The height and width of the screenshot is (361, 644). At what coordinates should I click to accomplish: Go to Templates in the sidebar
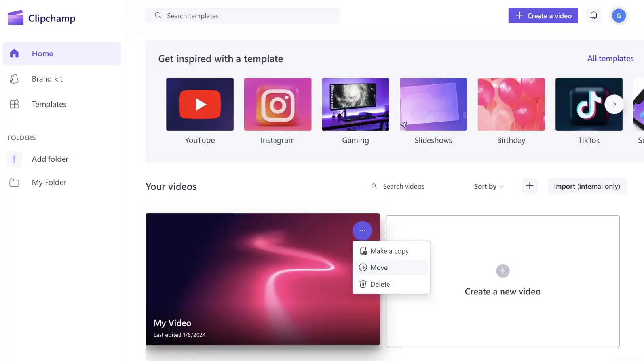[x=62, y=104]
